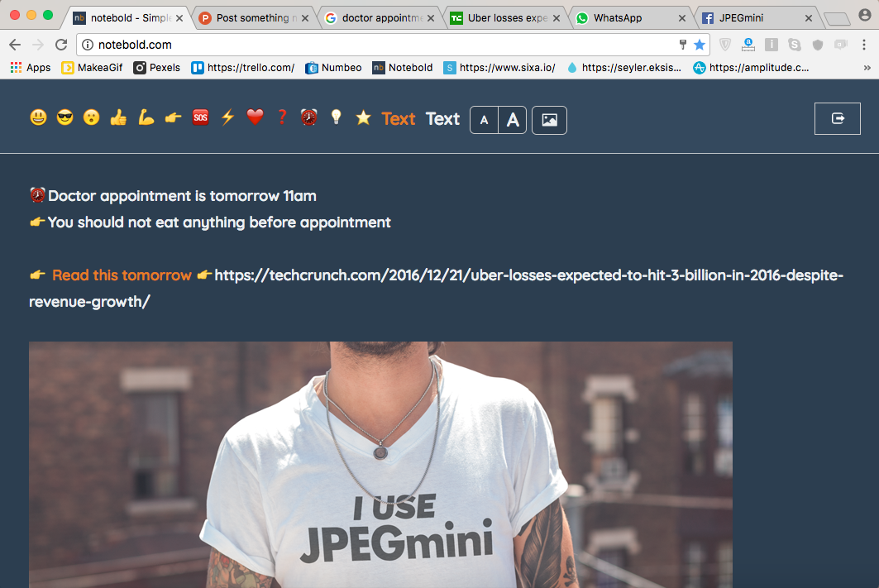Click the bookmark star in address bar

[700, 45]
